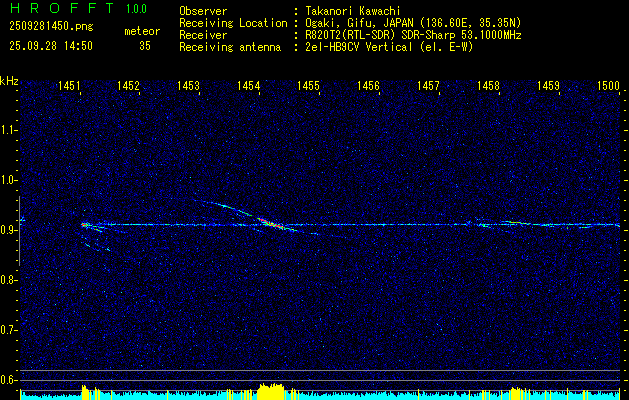Click the meteor count label
Viewport: 629px width, 400px height.
pyautogui.click(x=142, y=31)
